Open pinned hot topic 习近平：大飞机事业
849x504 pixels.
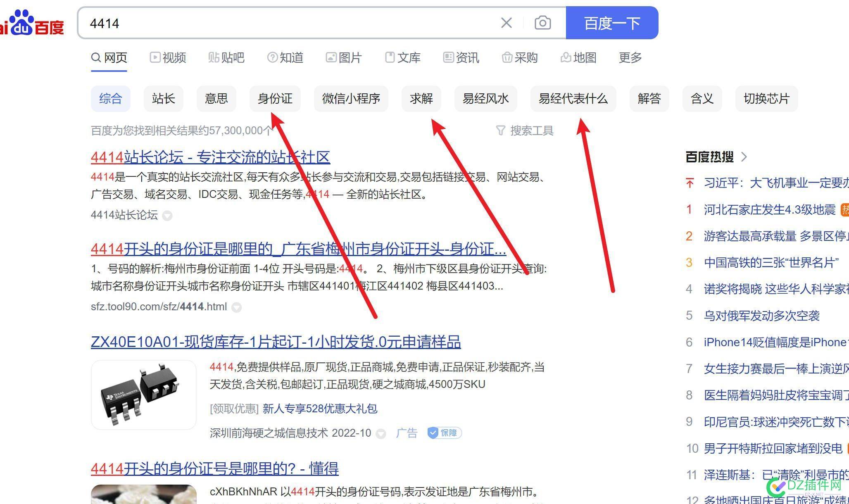click(x=776, y=183)
